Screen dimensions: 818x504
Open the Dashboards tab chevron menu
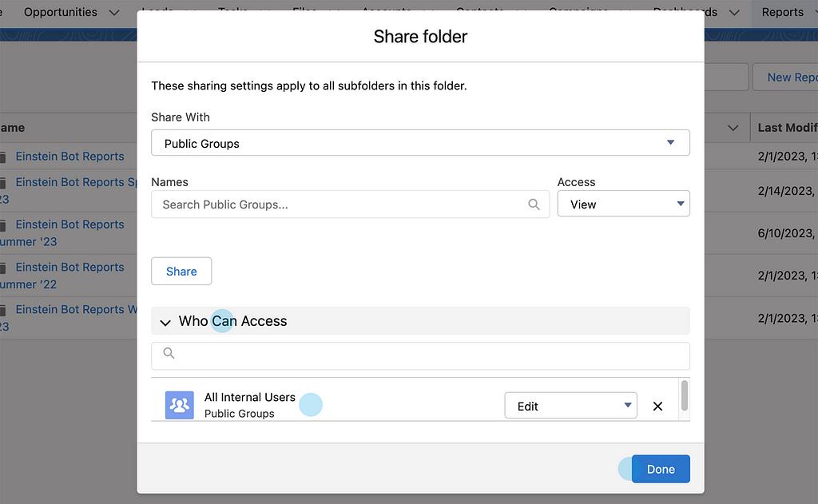(734, 12)
